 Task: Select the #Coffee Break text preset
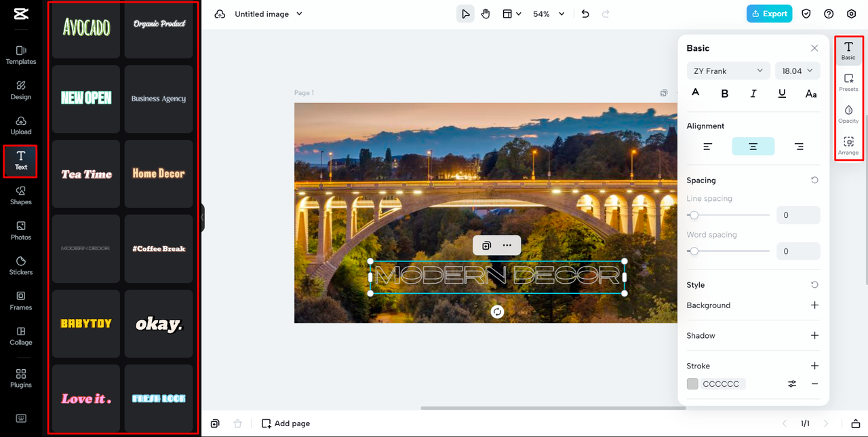pyautogui.click(x=159, y=248)
